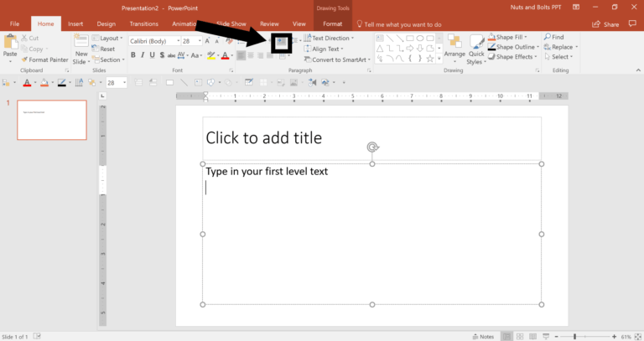
Task: Open the Drawing Tools Format tab
Action: [333, 23]
